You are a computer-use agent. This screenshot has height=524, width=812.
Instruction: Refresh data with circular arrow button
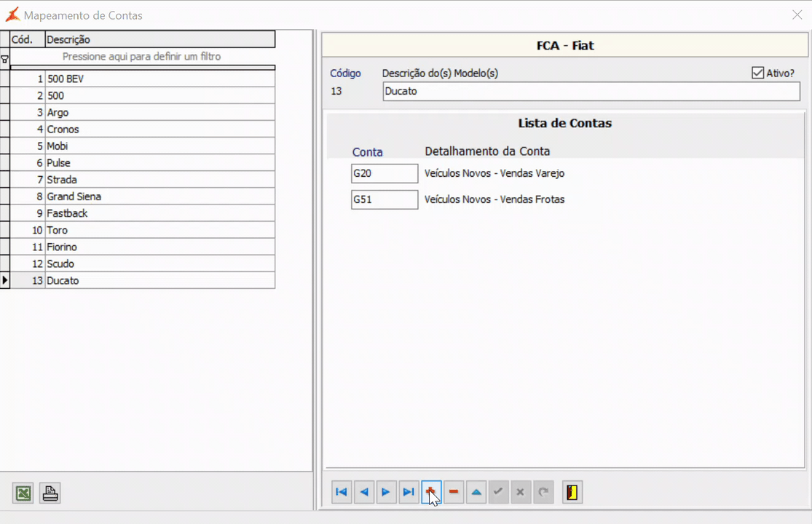pos(543,492)
